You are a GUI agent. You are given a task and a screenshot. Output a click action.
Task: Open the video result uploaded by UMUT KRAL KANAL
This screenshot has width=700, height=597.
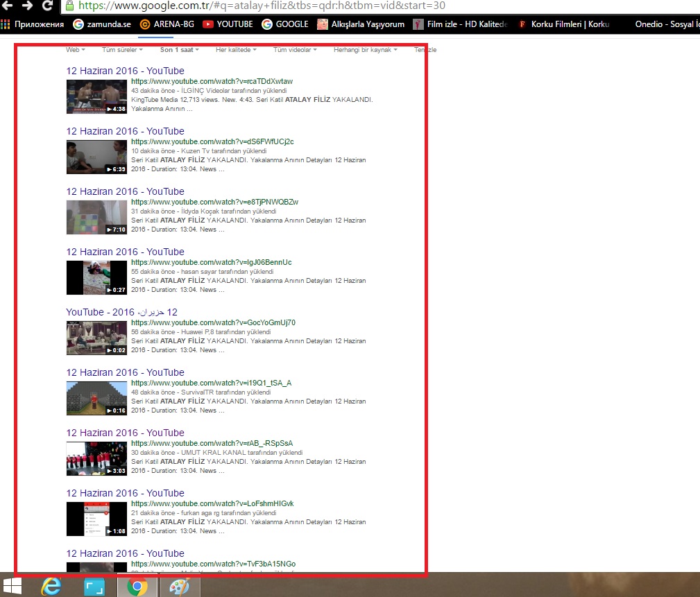tap(125, 433)
